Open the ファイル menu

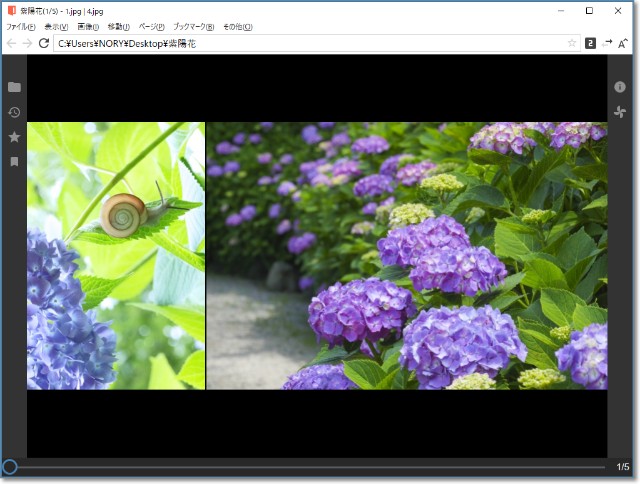click(20, 27)
